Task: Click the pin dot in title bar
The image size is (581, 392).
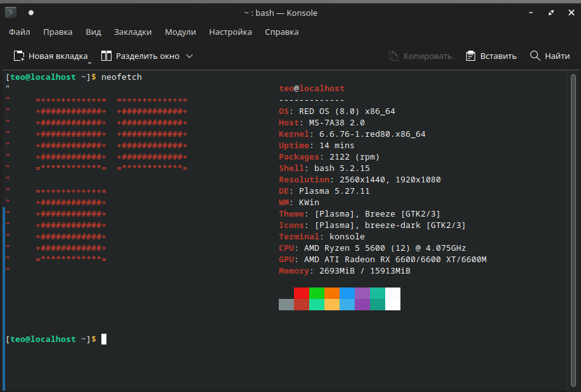Action: [x=31, y=13]
